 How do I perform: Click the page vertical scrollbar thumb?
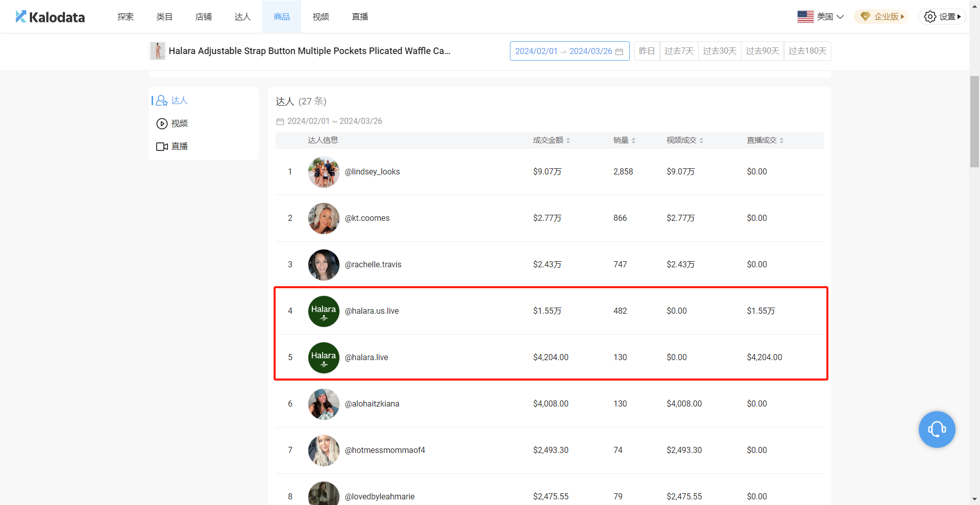coord(974,121)
